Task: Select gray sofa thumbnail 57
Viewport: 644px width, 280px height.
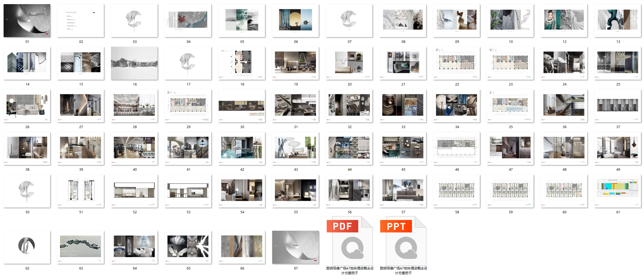Action: tap(403, 191)
